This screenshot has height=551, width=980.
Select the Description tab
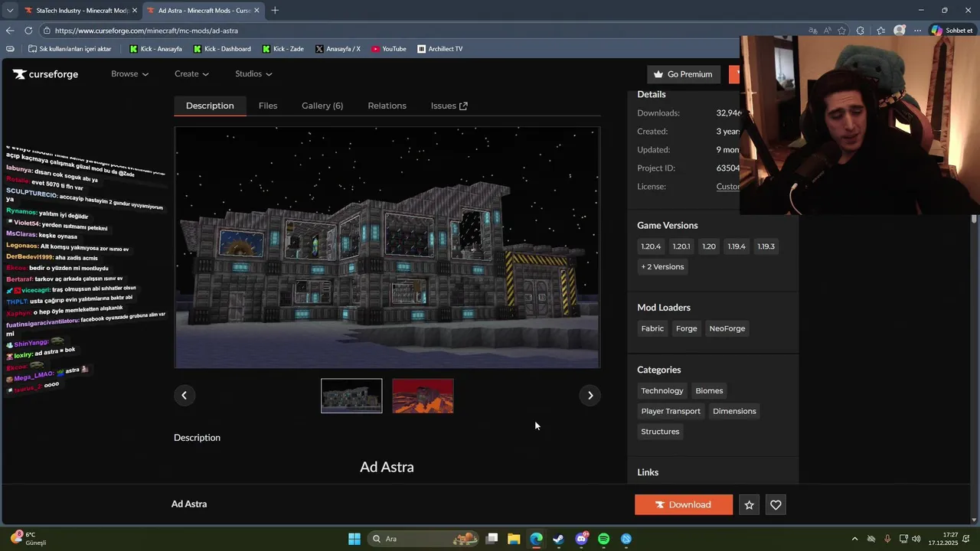coord(210,106)
